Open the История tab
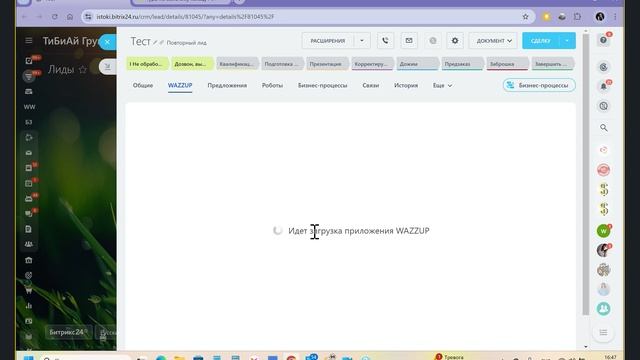 click(406, 85)
